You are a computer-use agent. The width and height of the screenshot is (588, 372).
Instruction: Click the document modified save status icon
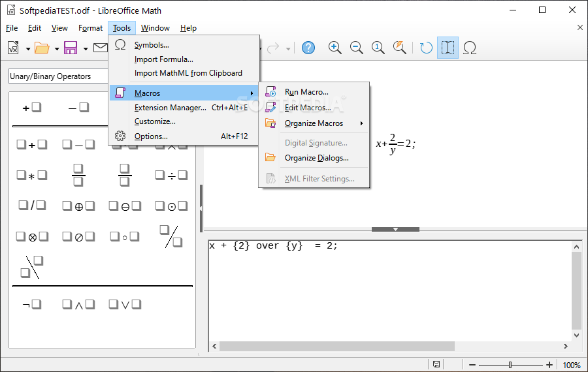pos(436,365)
